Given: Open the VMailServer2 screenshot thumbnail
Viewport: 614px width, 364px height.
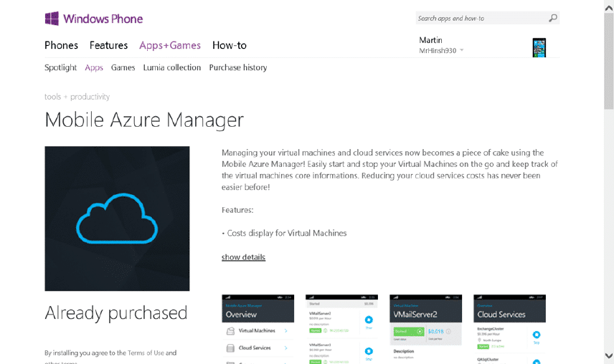Looking at the screenshot, I should tap(425, 329).
